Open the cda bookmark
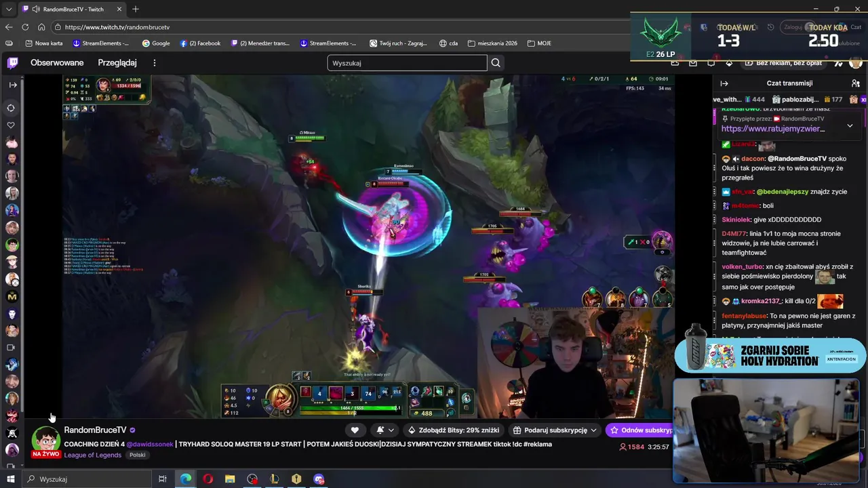 (x=448, y=43)
